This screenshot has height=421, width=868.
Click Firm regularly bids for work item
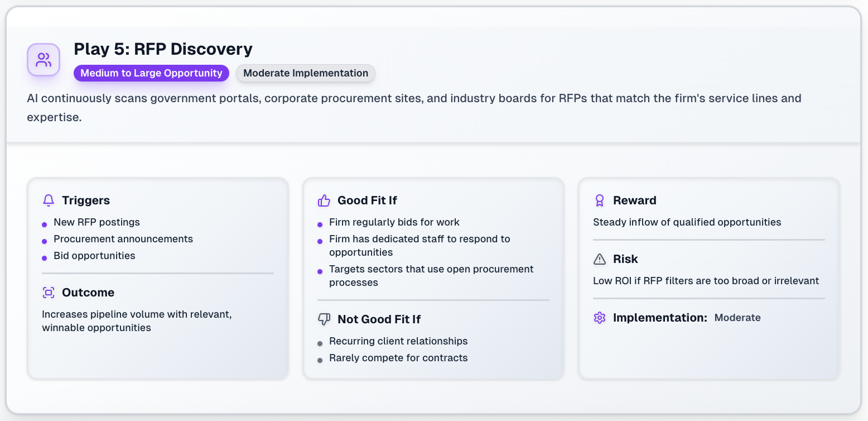point(394,222)
